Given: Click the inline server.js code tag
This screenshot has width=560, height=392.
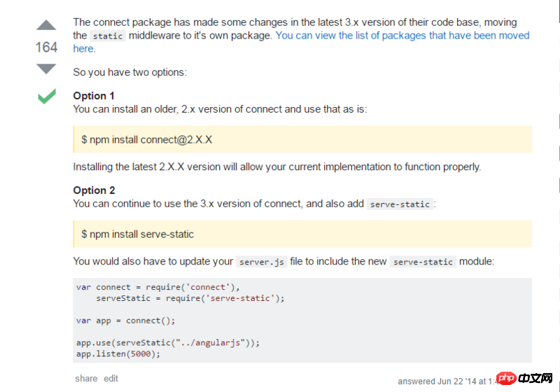Looking at the screenshot, I should (x=262, y=262).
